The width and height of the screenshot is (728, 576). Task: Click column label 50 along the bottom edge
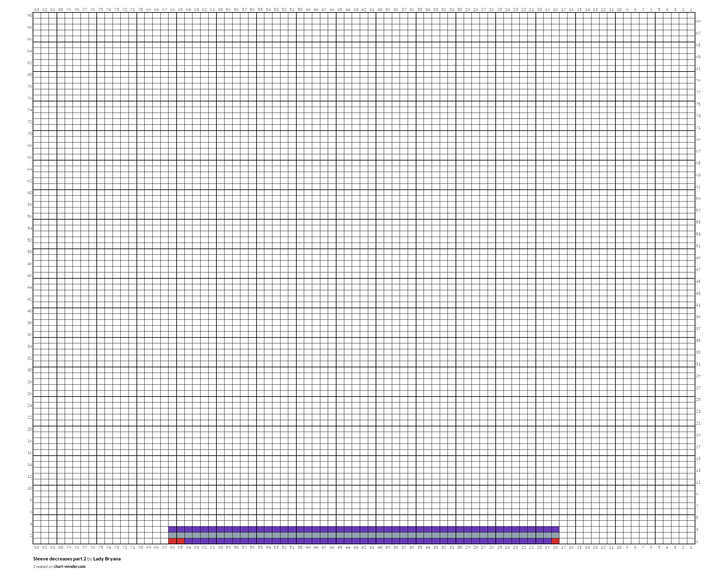pyautogui.click(x=300, y=547)
